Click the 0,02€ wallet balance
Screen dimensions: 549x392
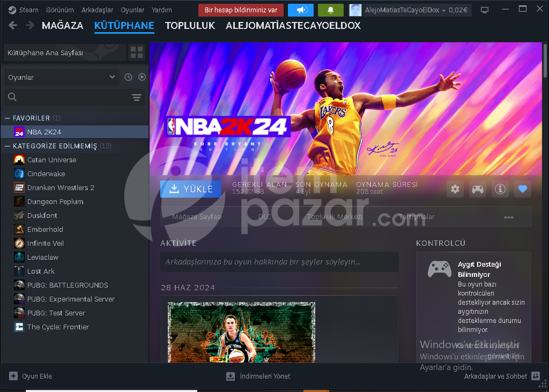point(458,10)
